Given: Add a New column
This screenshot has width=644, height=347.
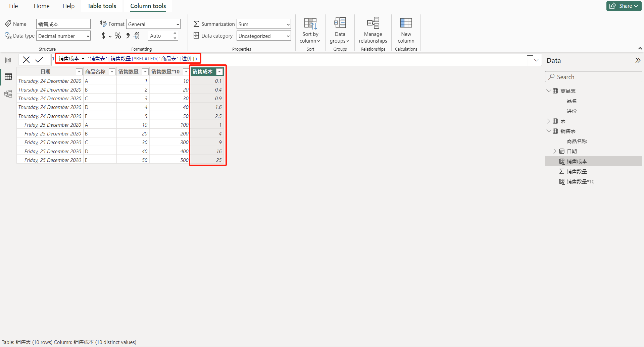Looking at the screenshot, I should pos(406,31).
